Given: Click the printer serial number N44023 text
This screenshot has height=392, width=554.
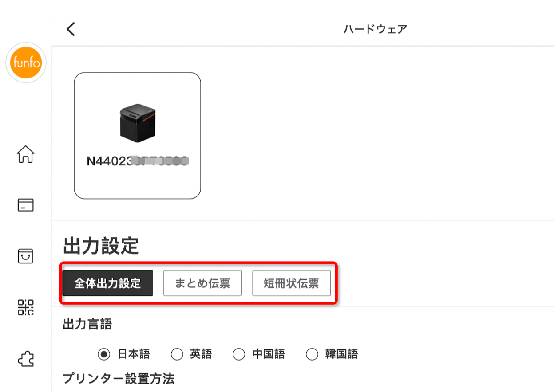Looking at the screenshot, I should 138,161.
